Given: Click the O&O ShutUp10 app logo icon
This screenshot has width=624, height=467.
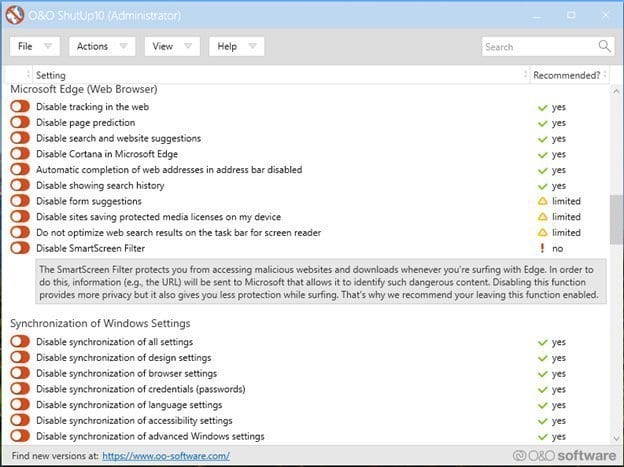Looking at the screenshot, I should 15,15.
